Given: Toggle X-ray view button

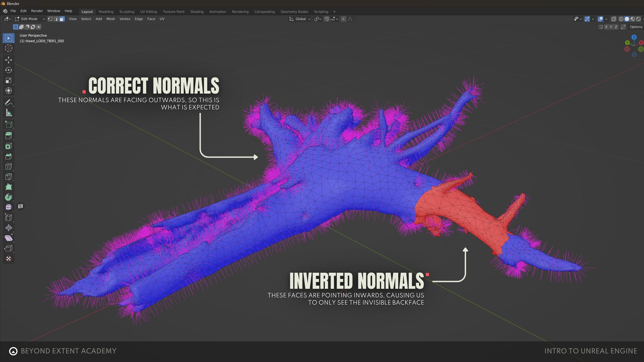Looking at the screenshot, I should pos(614,19).
